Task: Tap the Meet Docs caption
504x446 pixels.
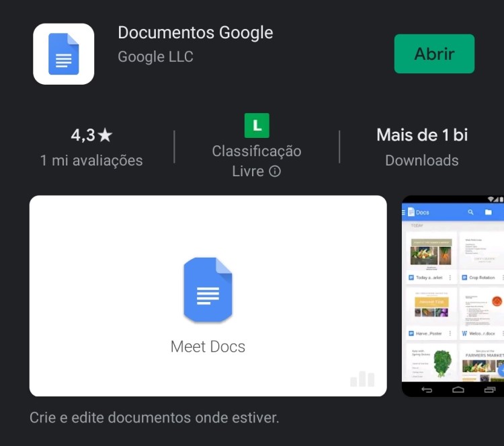Action: [x=208, y=346]
